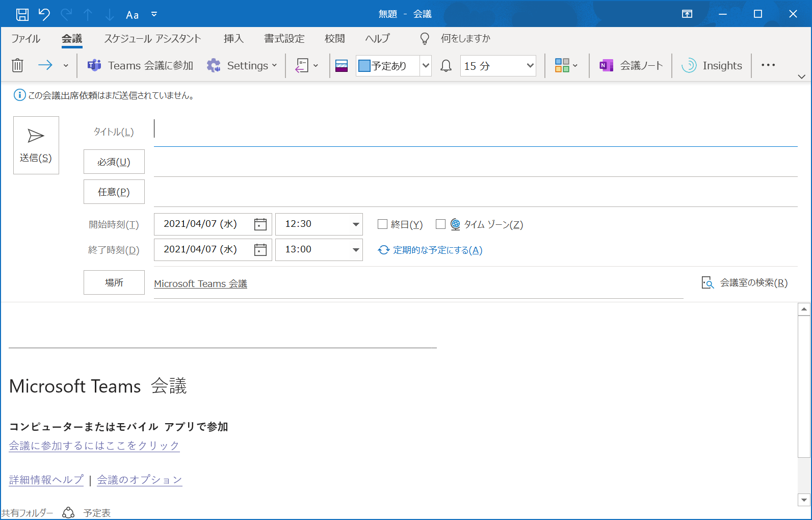Click the 必須 attendees button
This screenshot has height=520, width=812.
click(x=114, y=162)
